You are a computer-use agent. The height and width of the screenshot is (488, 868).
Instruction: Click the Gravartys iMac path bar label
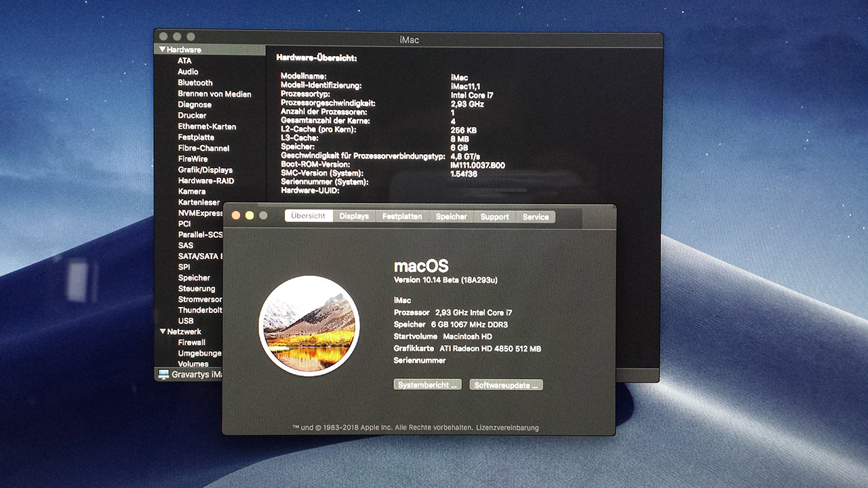click(x=197, y=374)
